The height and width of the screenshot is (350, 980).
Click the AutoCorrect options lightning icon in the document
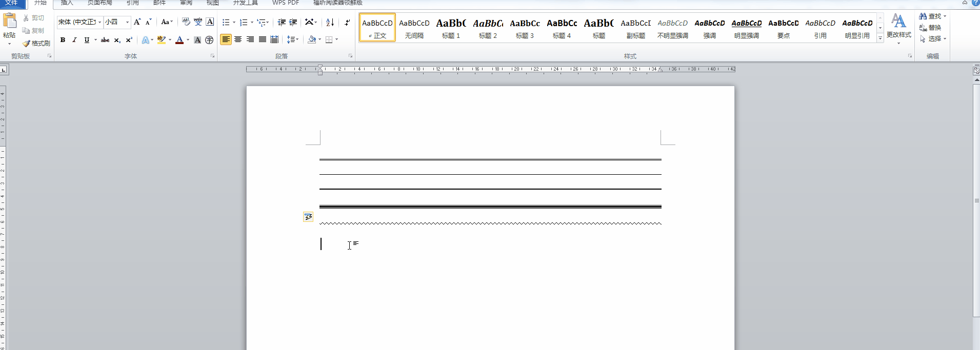click(x=308, y=217)
